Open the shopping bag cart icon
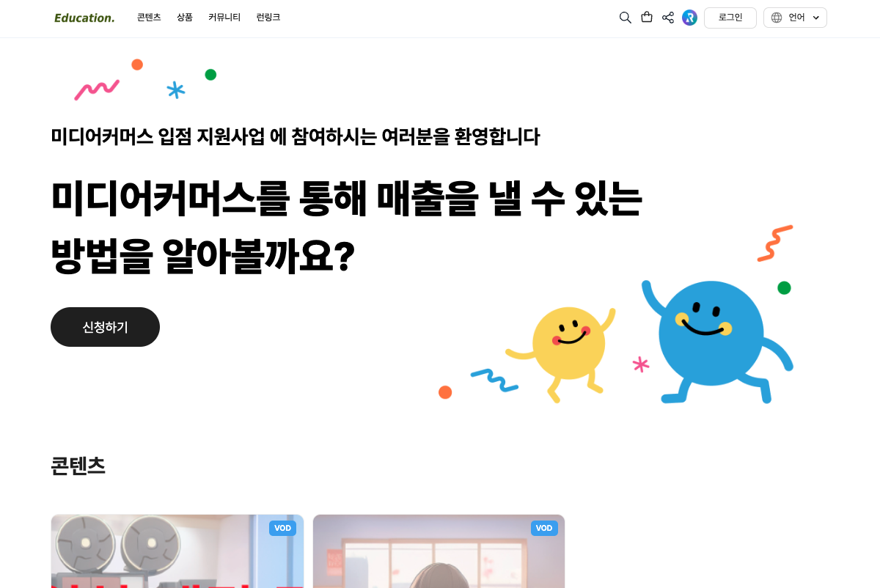 [x=647, y=17]
